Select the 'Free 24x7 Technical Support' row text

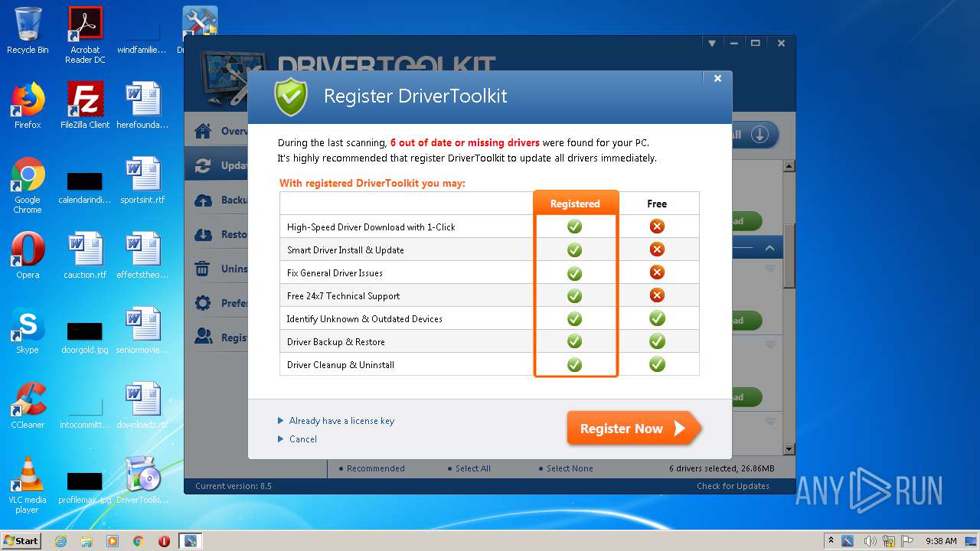343,296
